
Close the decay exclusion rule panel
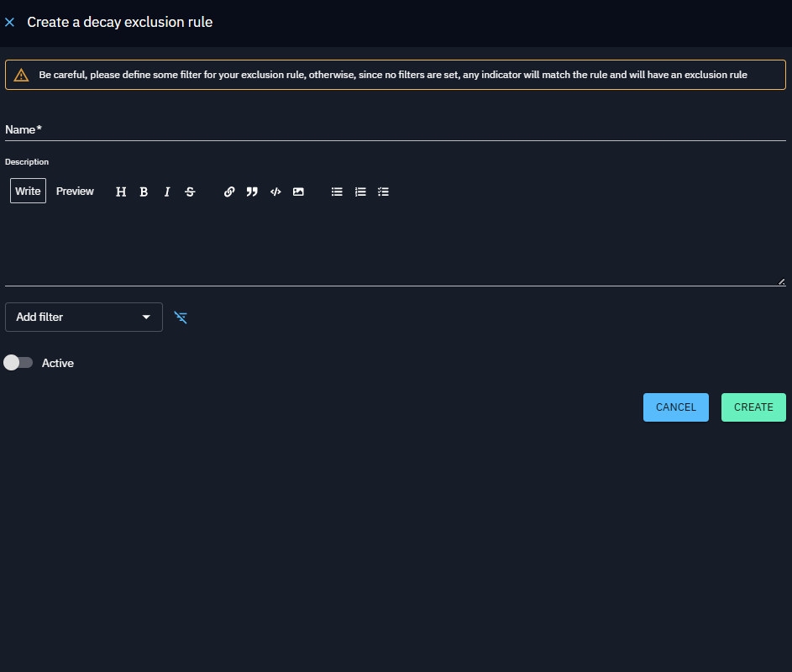(10, 23)
